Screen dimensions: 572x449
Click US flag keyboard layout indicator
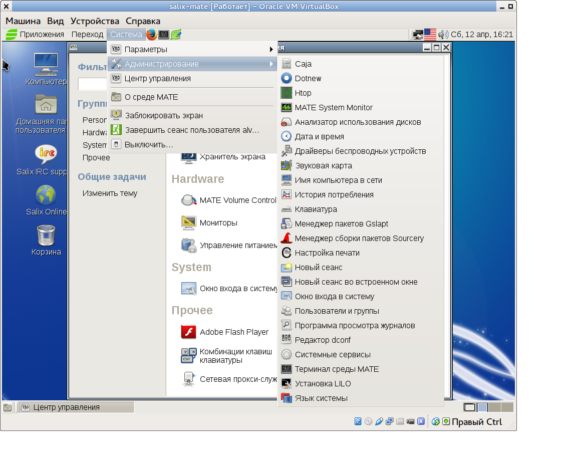pyautogui.click(x=430, y=35)
